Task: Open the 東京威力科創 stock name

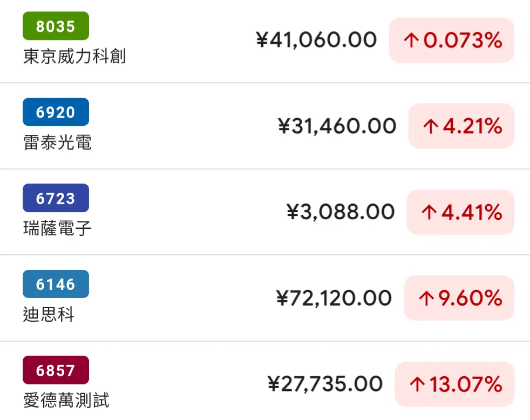Action: 74,56
